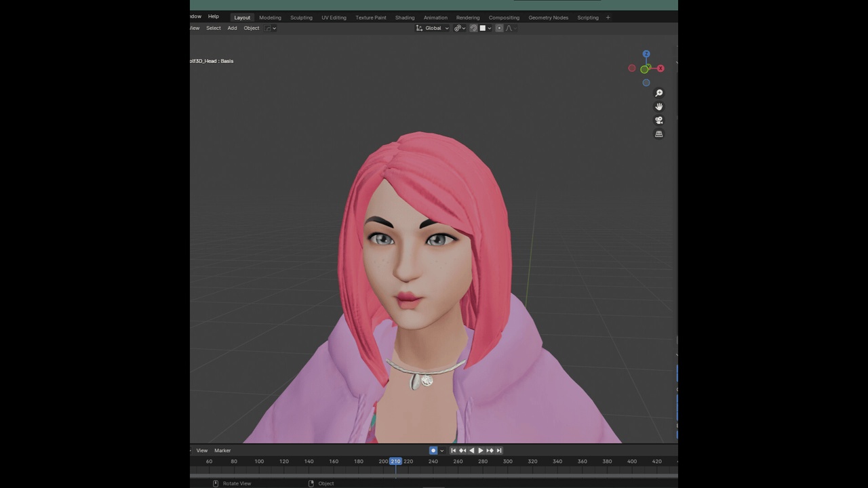Add a new workspace with the plus button
Image resolution: width=868 pixels, height=488 pixels.
click(608, 18)
